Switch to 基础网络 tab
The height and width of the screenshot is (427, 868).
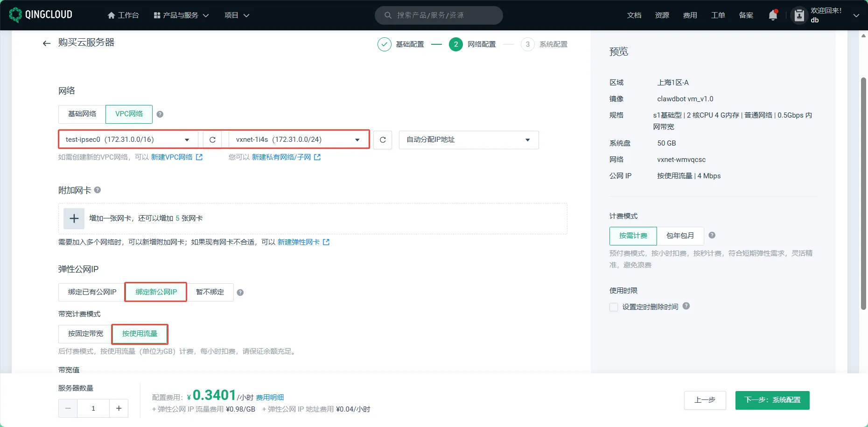pos(82,114)
